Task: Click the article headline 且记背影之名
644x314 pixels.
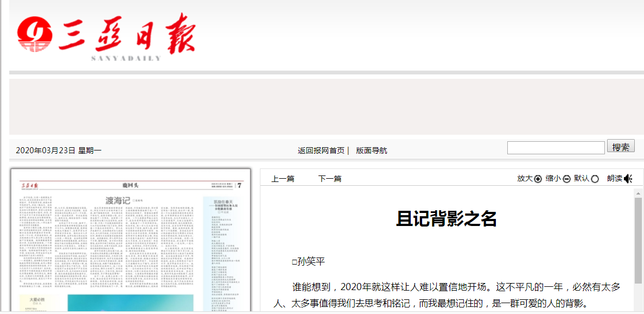Action: 446,219
